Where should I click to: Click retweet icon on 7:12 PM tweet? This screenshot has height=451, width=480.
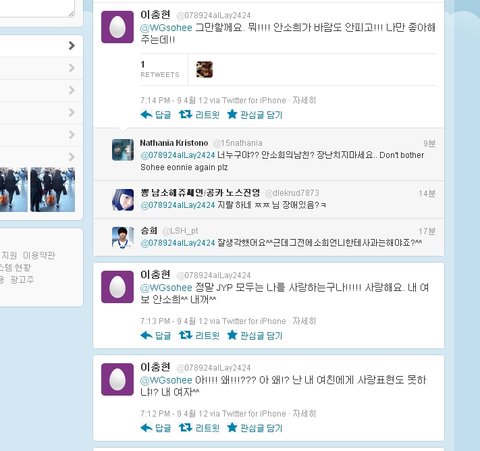[x=185, y=427]
